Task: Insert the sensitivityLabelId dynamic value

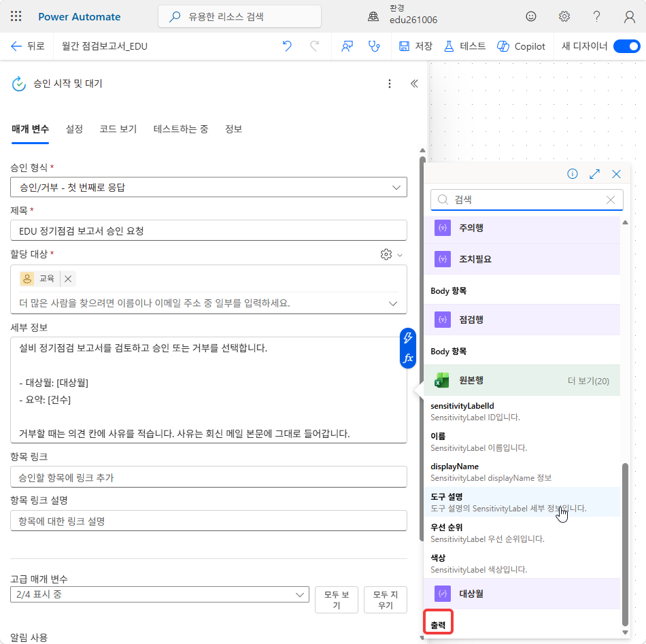Action: 522,411
